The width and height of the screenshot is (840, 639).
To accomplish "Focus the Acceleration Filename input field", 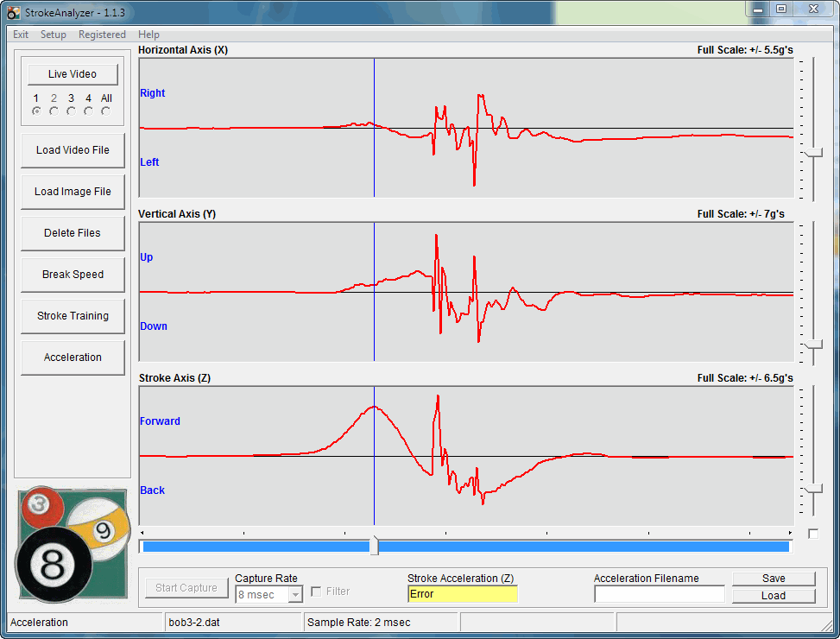I will click(659, 594).
